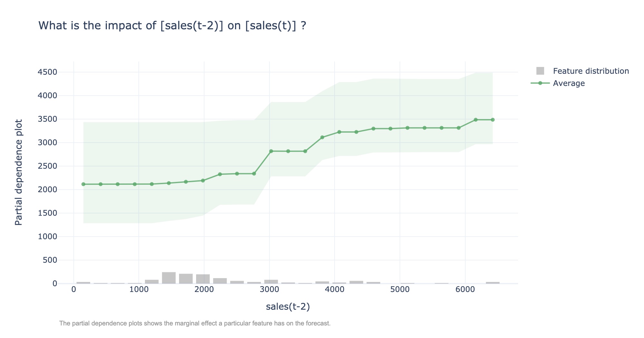Click the leftmost gray distribution bar
This screenshot has height=338, width=644.
point(83,283)
